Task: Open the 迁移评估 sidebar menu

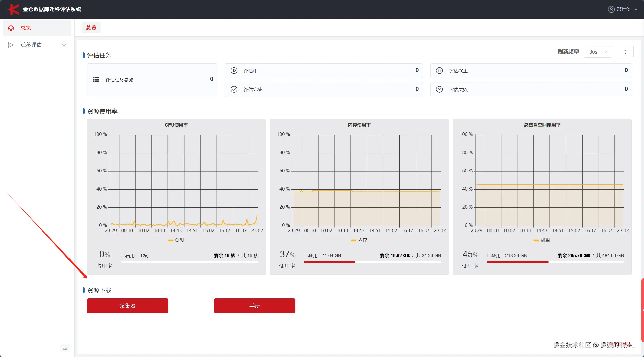Action: point(37,45)
